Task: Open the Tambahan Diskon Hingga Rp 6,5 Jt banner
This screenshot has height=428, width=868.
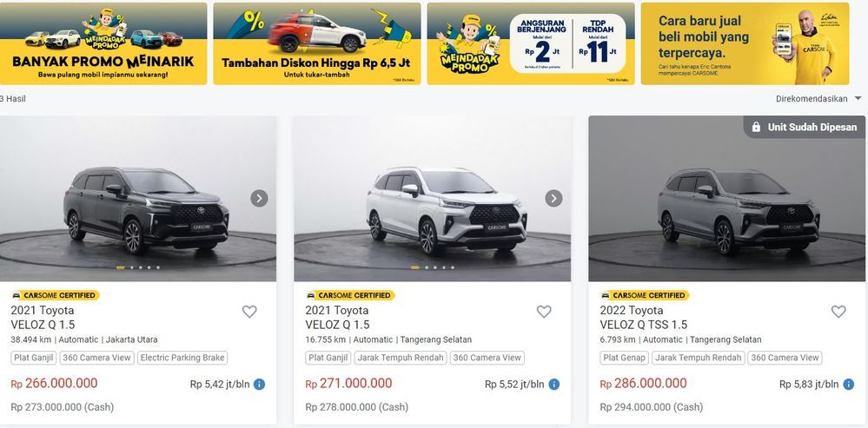Action: (x=316, y=43)
